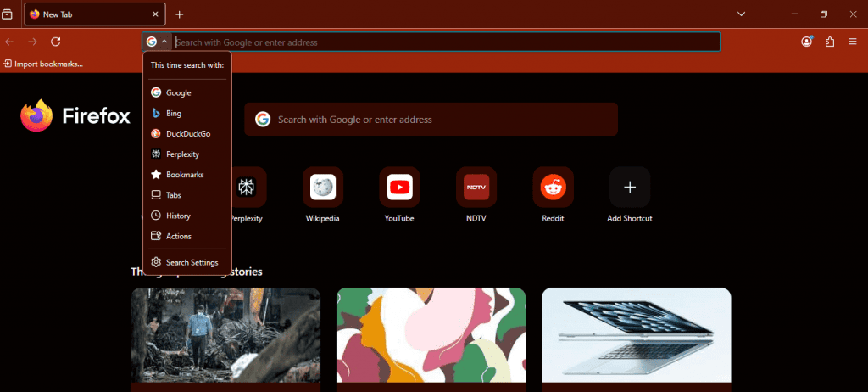Open the hamburger application menu
This screenshot has height=392, width=868.
click(x=853, y=42)
